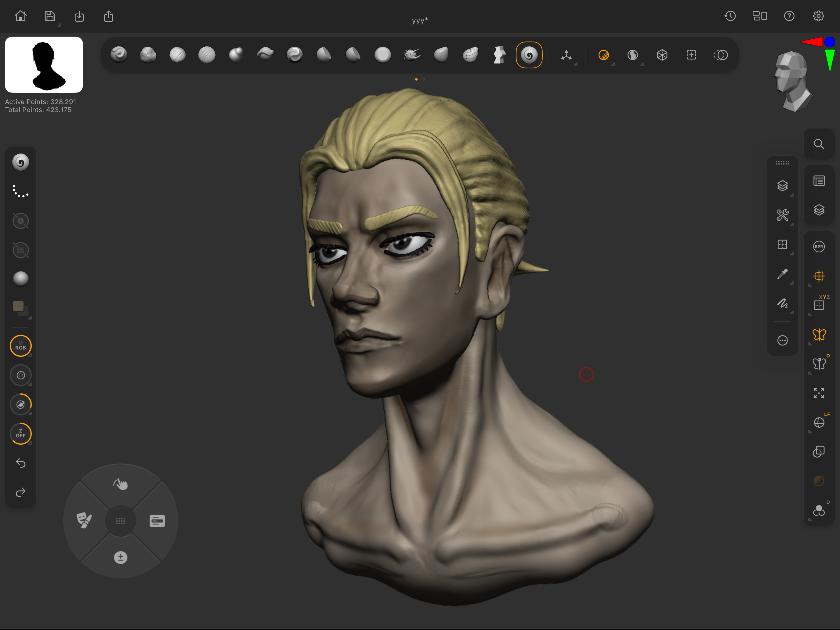Image resolution: width=840 pixels, height=630 pixels.
Task: Open the undo history clock icon
Action: point(730,16)
